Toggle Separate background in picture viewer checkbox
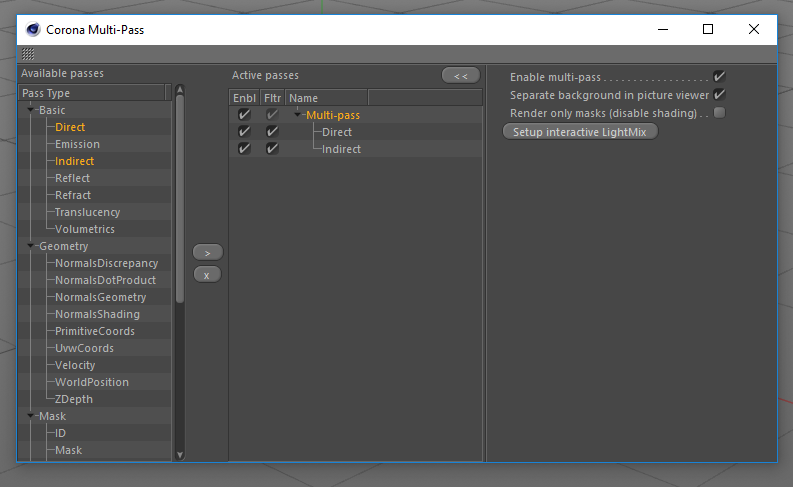Screen dimensions: 793x487 point(719,95)
